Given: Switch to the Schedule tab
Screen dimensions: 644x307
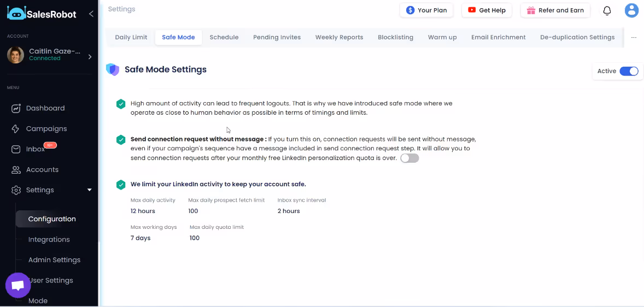Looking at the screenshot, I should tap(224, 37).
